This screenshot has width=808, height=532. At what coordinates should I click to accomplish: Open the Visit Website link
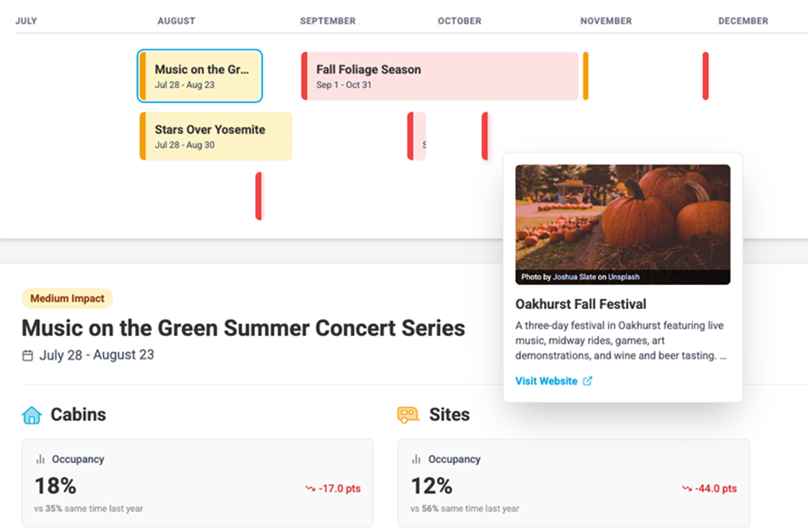coord(546,381)
